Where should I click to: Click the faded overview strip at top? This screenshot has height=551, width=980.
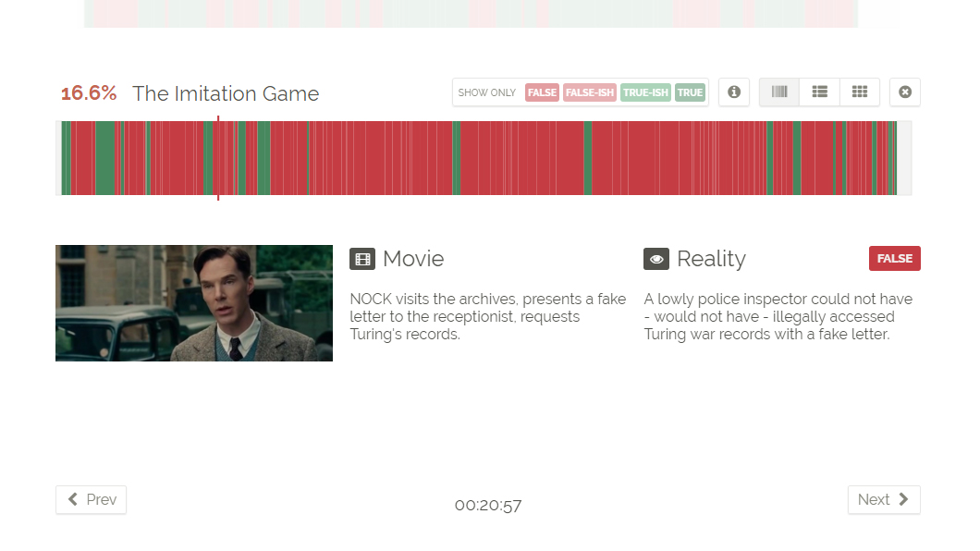471,13
